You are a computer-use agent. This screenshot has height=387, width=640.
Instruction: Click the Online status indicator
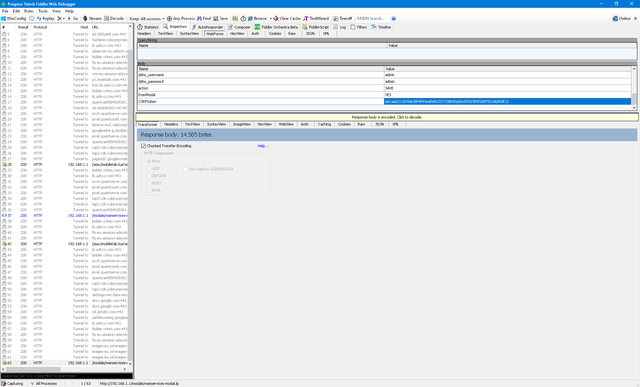coord(621,18)
